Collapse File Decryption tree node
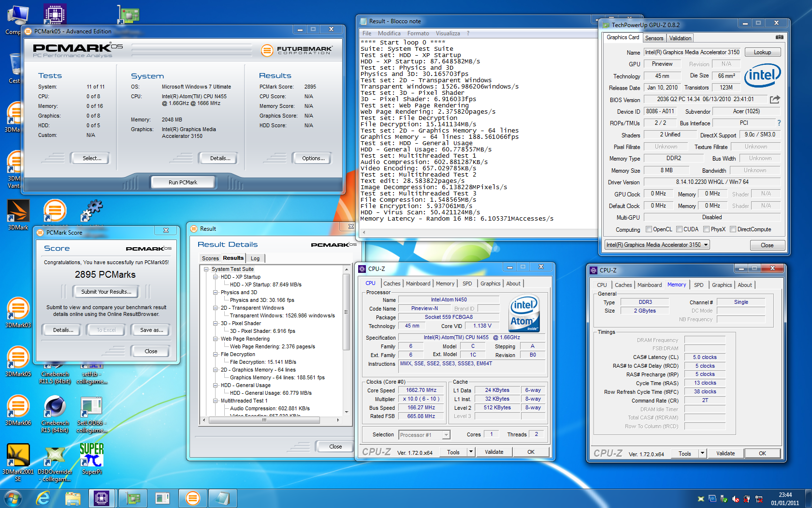Screen dimensions: 812x508 coord(216,354)
